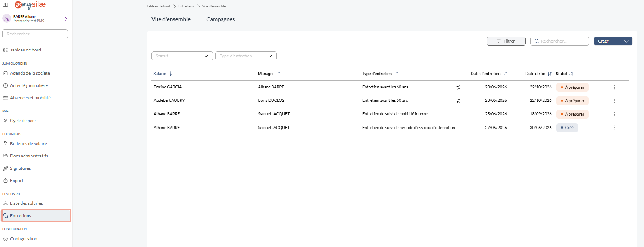Screen dimensions: 644x247
Task: Open actions menu for période d'essai row
Action: [614, 128]
